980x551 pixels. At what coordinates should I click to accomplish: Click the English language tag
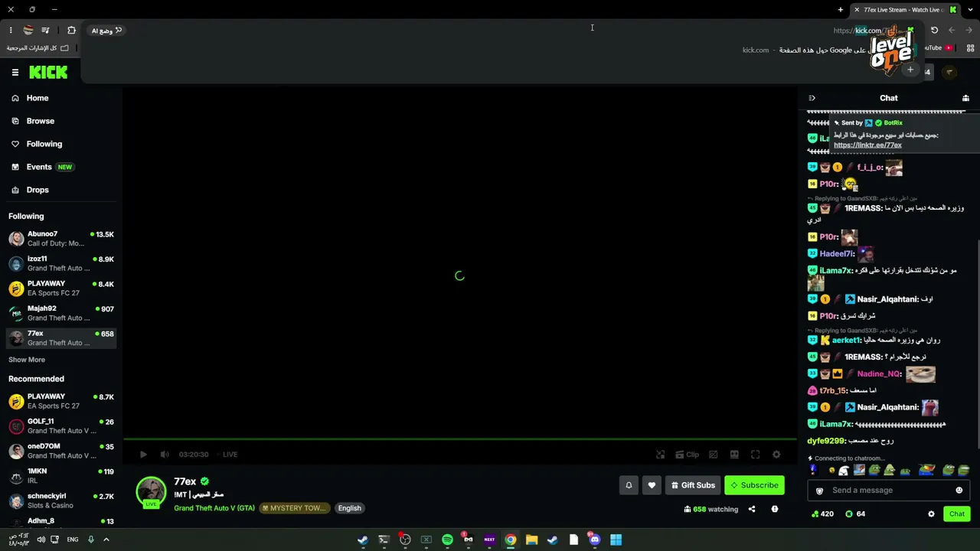349,508
